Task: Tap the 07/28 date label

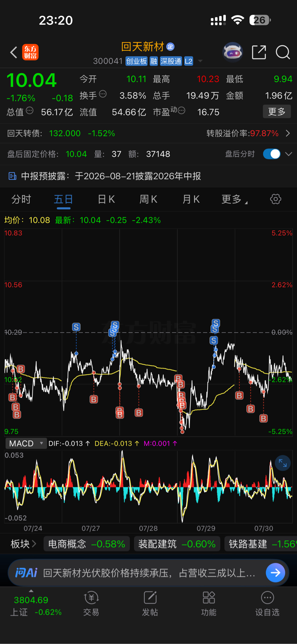Action: [x=148, y=528]
